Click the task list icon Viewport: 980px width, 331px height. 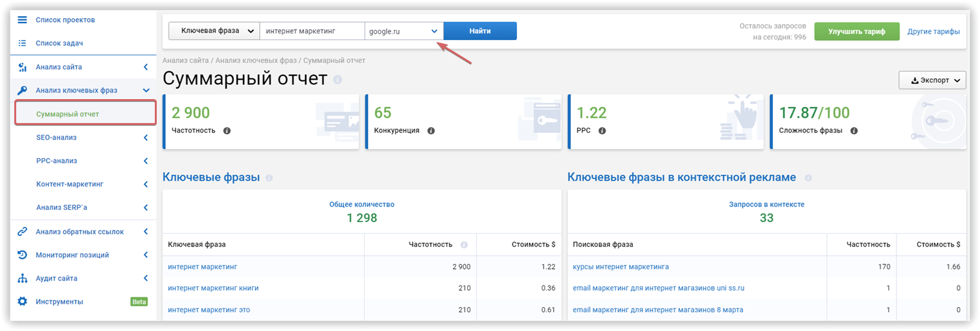pyautogui.click(x=22, y=43)
